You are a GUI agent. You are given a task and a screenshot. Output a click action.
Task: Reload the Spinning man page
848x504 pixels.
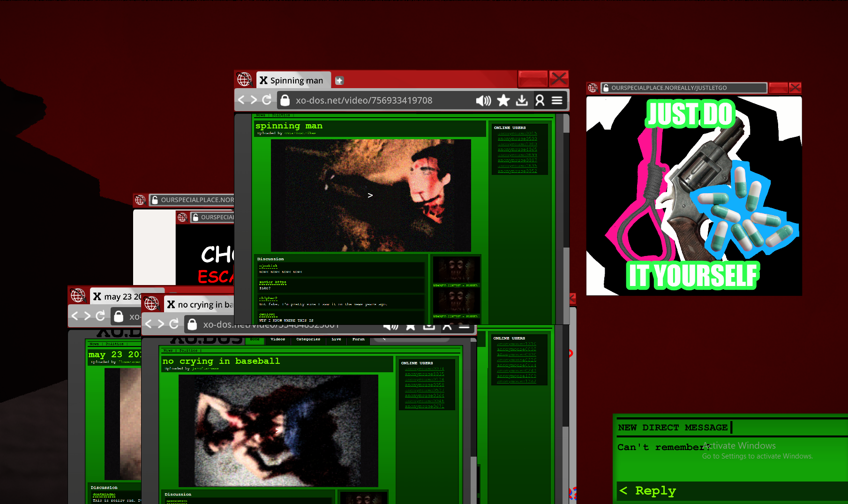267,100
